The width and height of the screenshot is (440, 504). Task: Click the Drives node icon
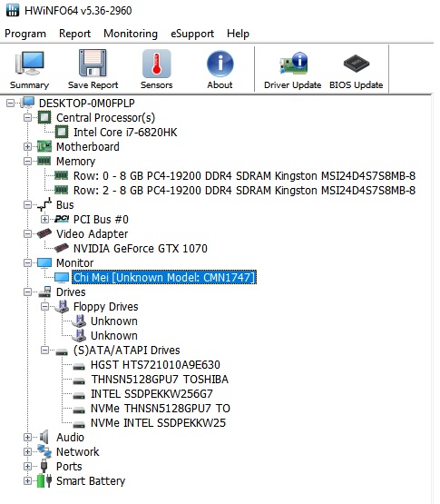coord(44,292)
